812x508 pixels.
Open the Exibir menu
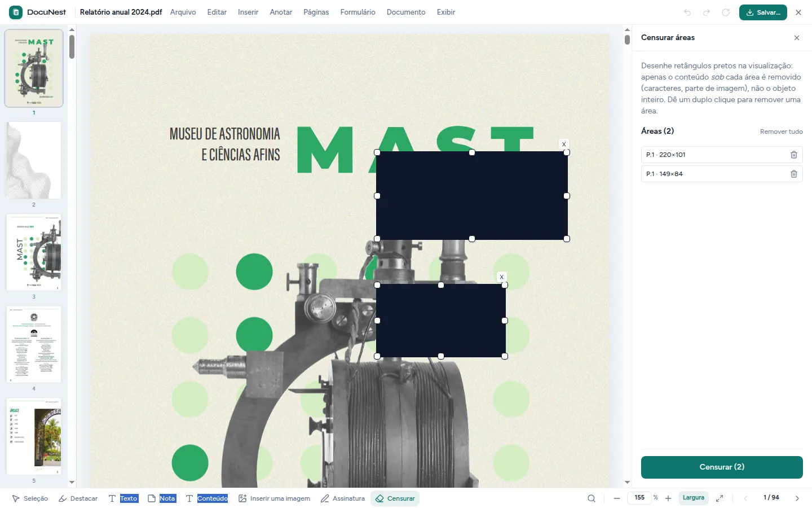(446, 12)
